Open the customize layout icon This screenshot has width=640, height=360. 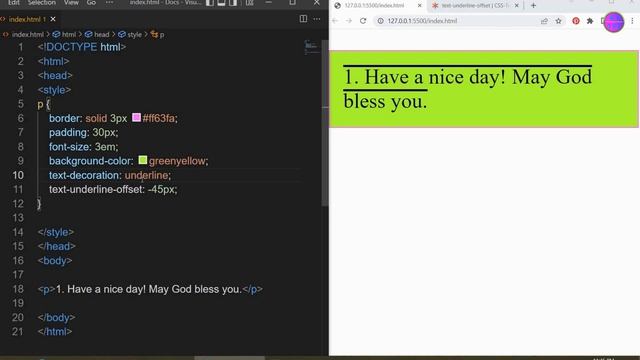(x=249, y=3)
